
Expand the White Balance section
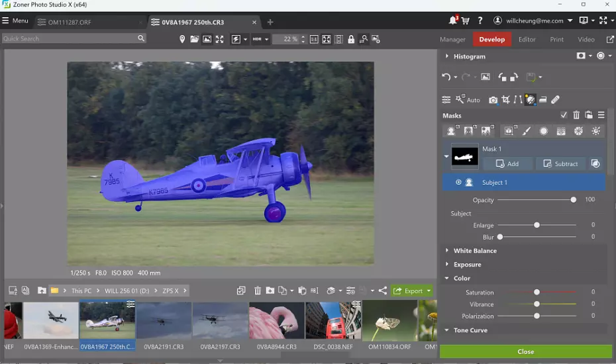pos(446,251)
